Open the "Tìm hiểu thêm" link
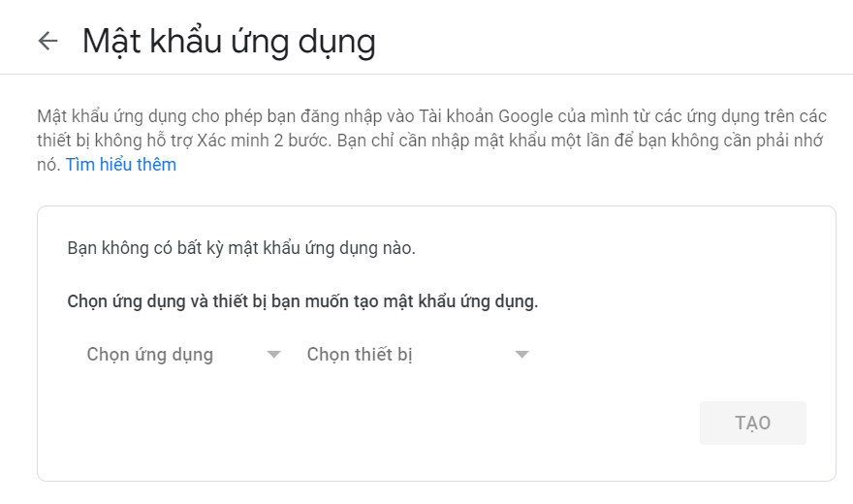This screenshot has height=504, width=853. (x=121, y=165)
